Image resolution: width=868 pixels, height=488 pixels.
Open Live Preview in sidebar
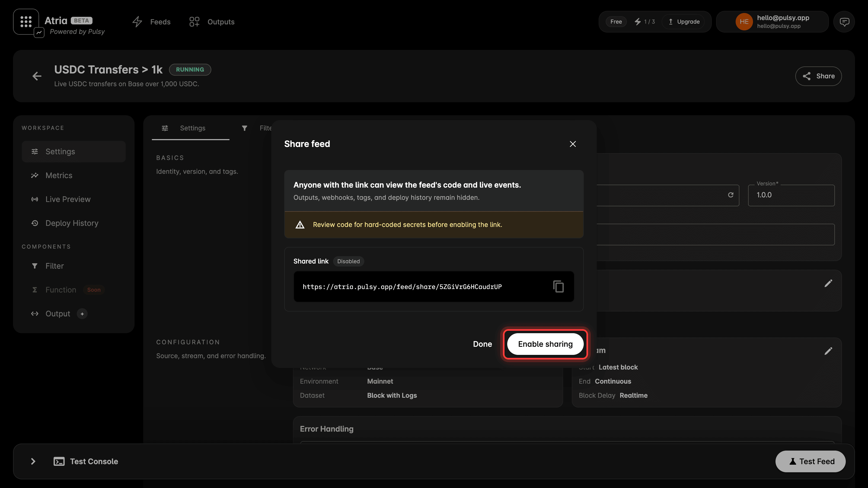[x=74, y=199]
